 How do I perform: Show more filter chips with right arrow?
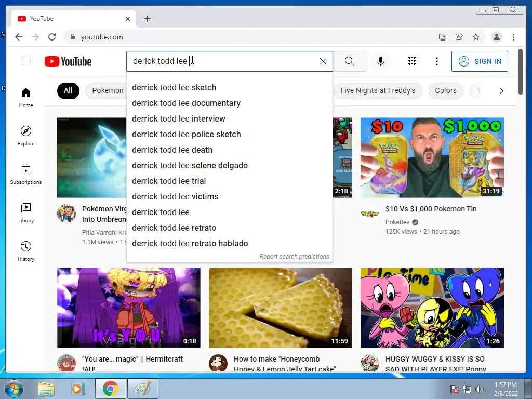(x=501, y=91)
